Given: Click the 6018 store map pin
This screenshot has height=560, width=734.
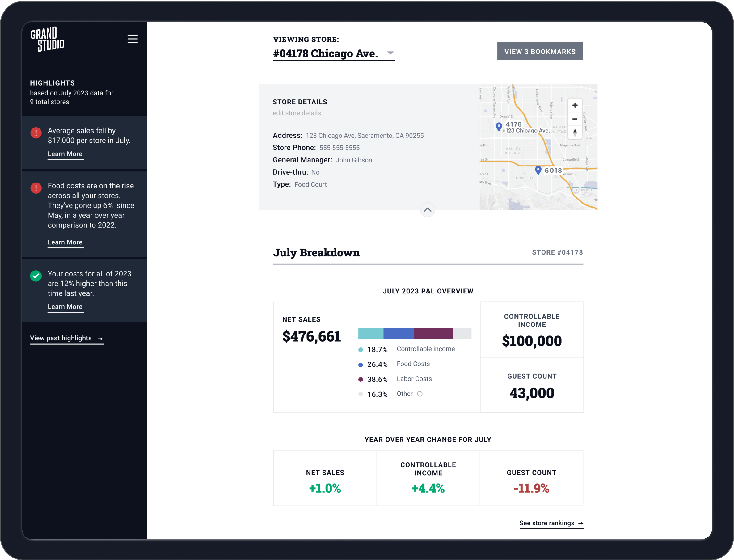Looking at the screenshot, I should (538, 170).
